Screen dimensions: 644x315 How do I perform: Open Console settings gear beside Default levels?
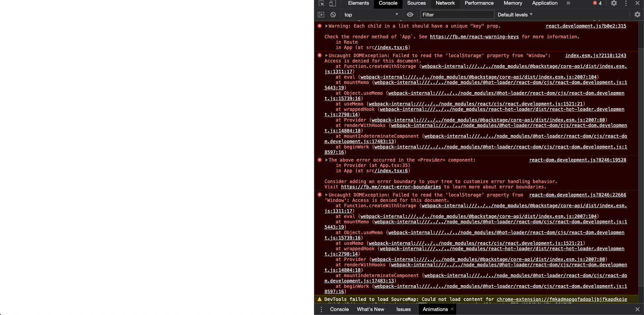pos(637,14)
